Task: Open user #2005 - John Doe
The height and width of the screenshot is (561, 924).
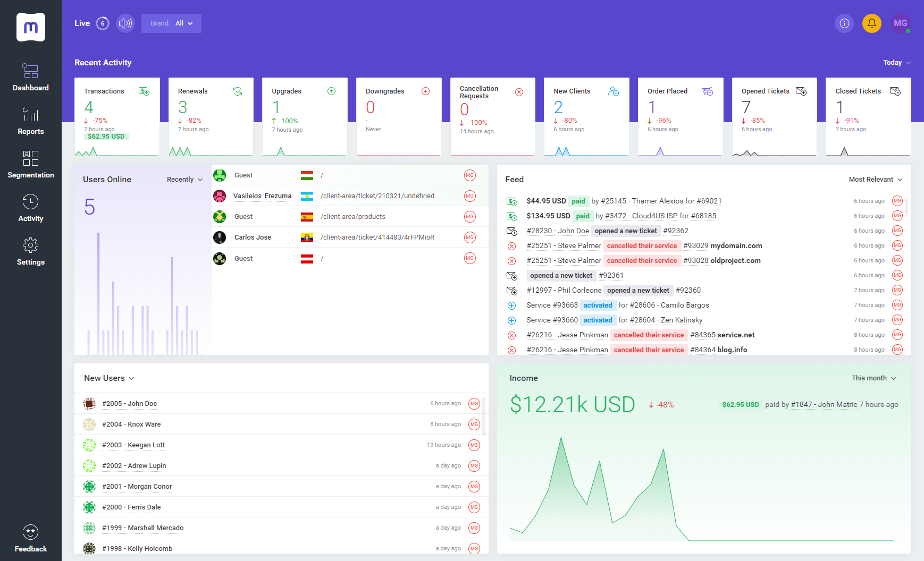Action: (x=129, y=404)
